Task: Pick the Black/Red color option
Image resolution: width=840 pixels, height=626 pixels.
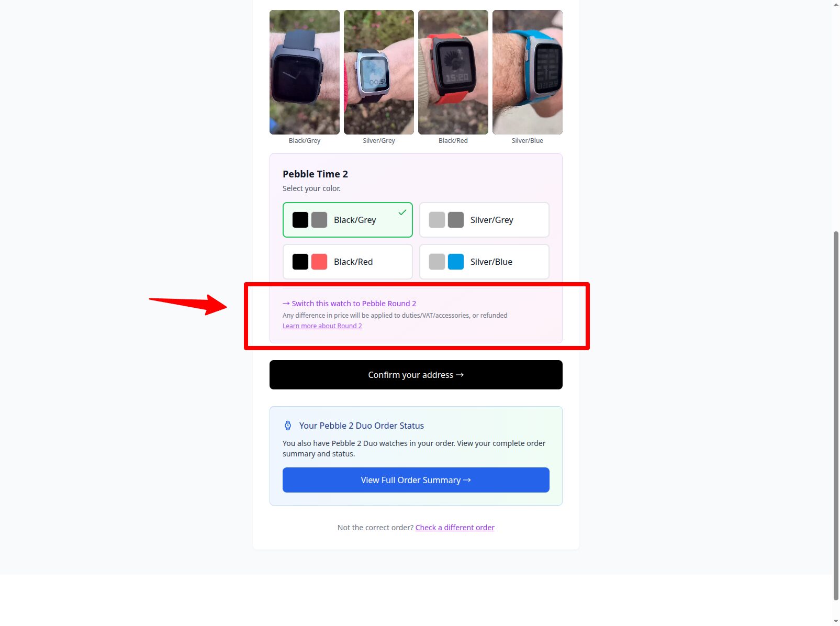Action: (348, 262)
